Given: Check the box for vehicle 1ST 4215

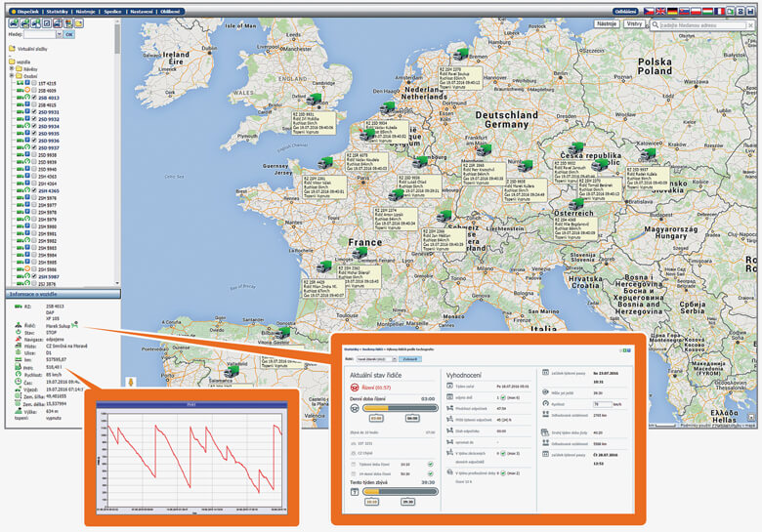Looking at the screenshot, I should tap(34, 83).
